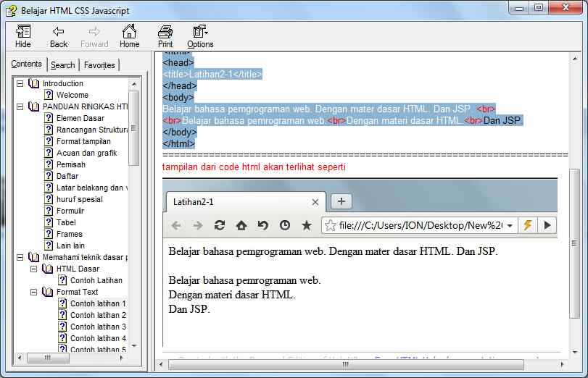Screen dimensions: 588x378
Task: Collapse the Memahami teknik dasar node
Action: [x=20, y=257]
